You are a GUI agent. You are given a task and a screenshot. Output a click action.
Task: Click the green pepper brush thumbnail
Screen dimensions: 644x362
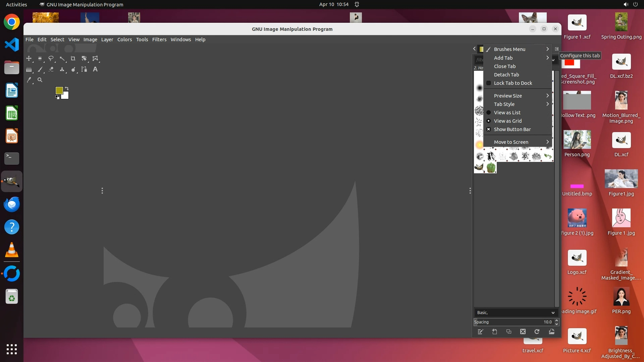(491, 168)
